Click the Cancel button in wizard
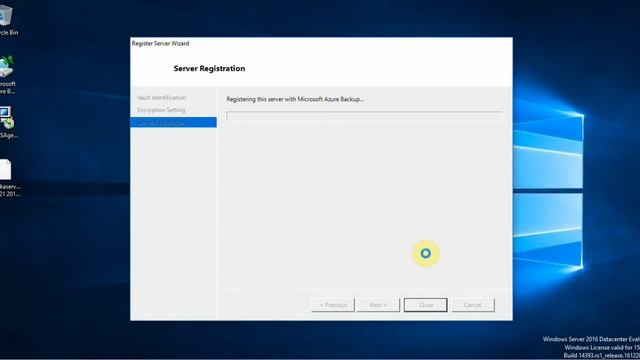Image resolution: width=640 pixels, height=360 pixels. click(x=473, y=305)
